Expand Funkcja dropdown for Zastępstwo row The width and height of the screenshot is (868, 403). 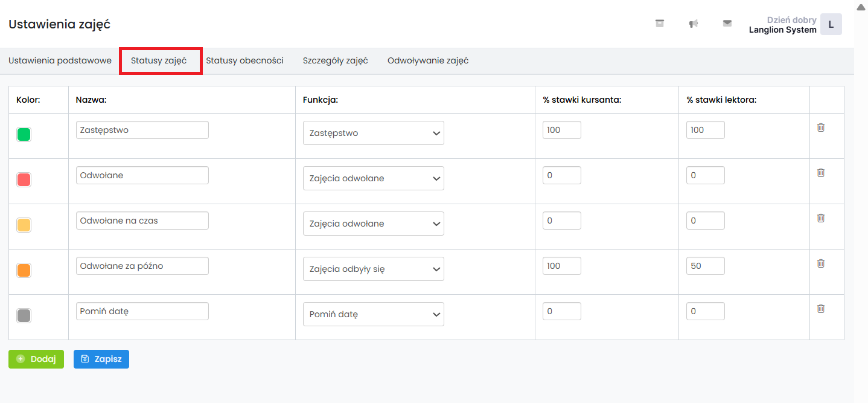[373, 133]
